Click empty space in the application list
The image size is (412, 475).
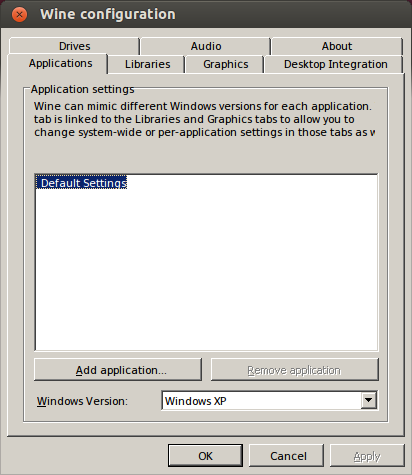206,267
